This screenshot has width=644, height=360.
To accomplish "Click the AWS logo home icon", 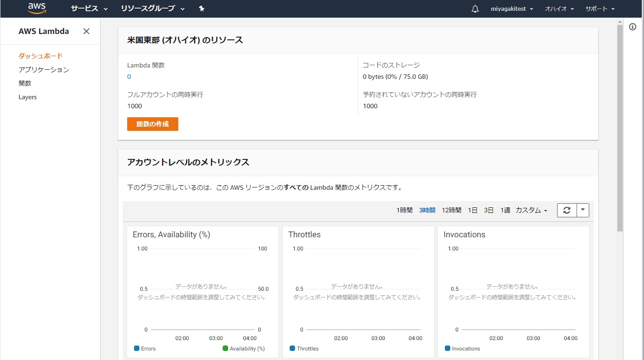I will (37, 8).
